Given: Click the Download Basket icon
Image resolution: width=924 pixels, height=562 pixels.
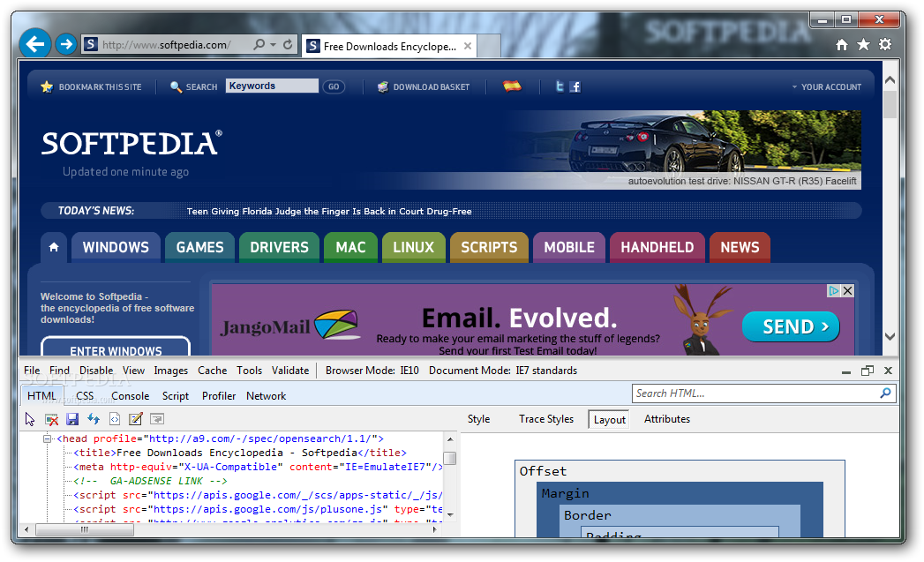Looking at the screenshot, I should click(383, 86).
